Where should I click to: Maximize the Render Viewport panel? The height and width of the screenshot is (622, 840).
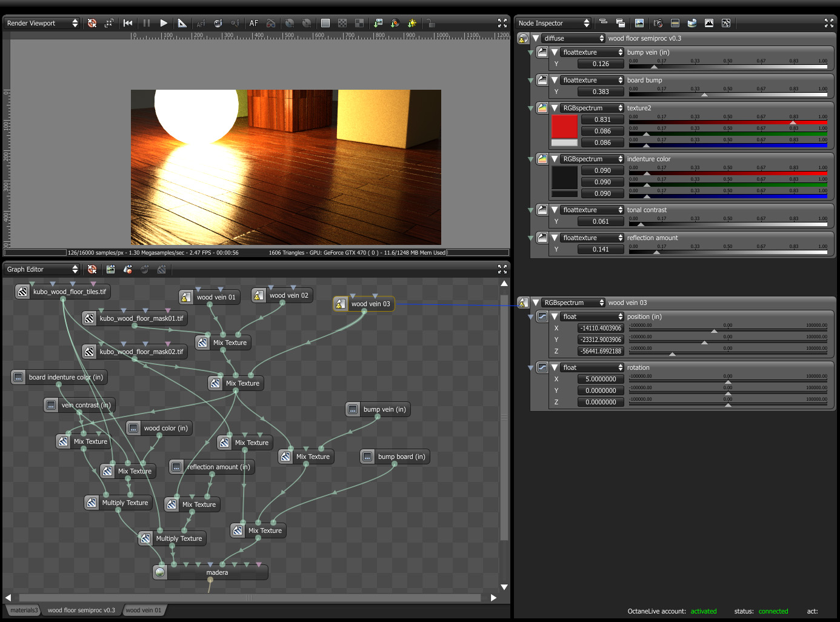click(502, 23)
